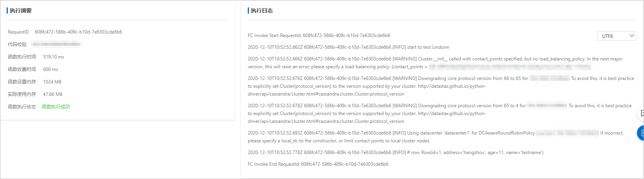Open the UTF8 encoding dropdown
Image resolution: width=644 pixels, height=179 pixels.
coord(616,36)
